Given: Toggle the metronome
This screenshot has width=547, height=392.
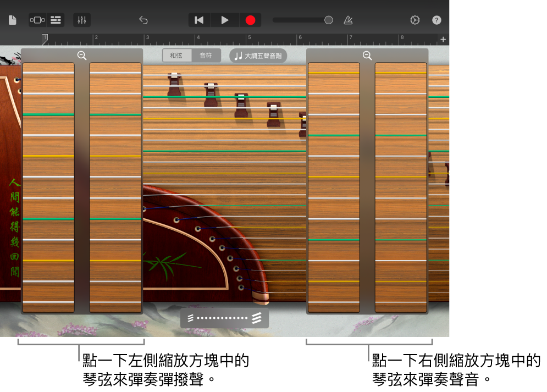Looking at the screenshot, I should click(x=348, y=20).
